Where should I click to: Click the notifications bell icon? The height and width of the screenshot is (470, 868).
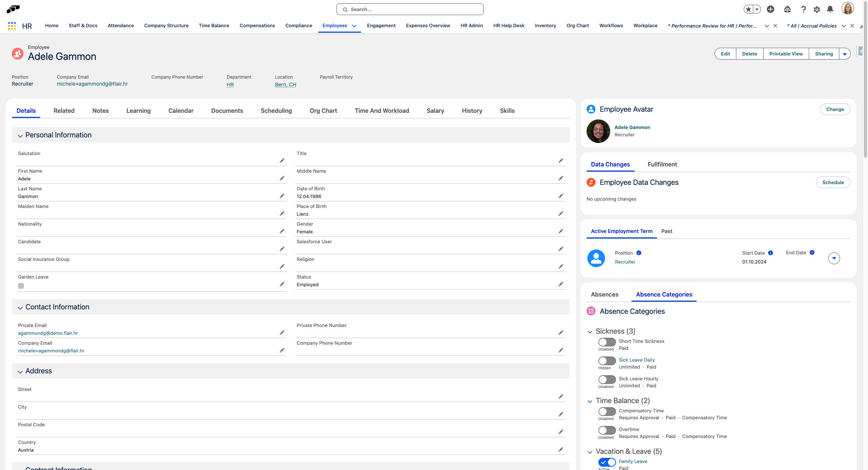pos(830,10)
